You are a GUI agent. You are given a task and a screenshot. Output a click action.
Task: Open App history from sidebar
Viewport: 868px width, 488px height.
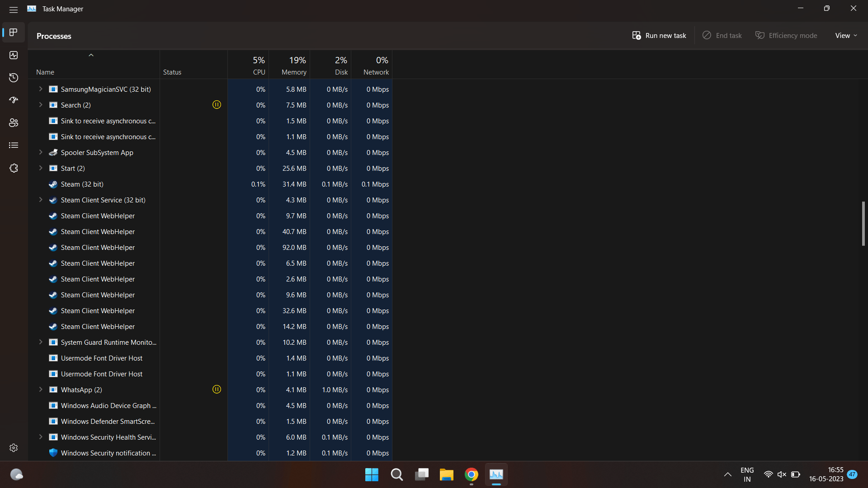pyautogui.click(x=14, y=78)
